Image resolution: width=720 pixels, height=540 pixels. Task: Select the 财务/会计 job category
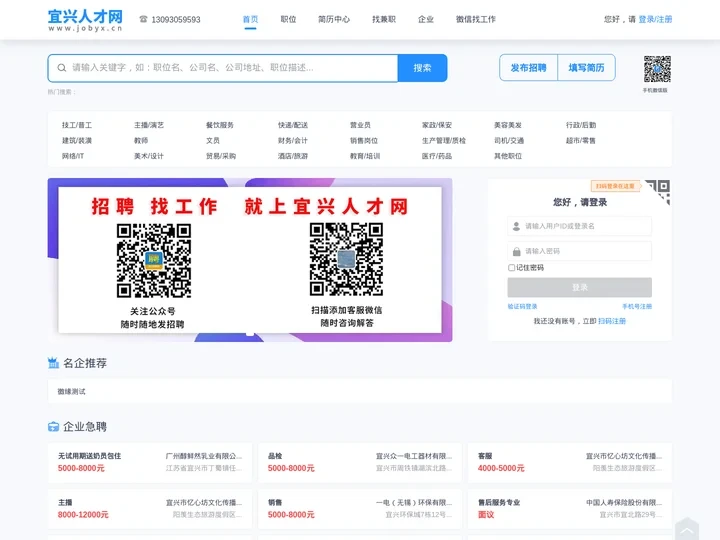pos(292,141)
